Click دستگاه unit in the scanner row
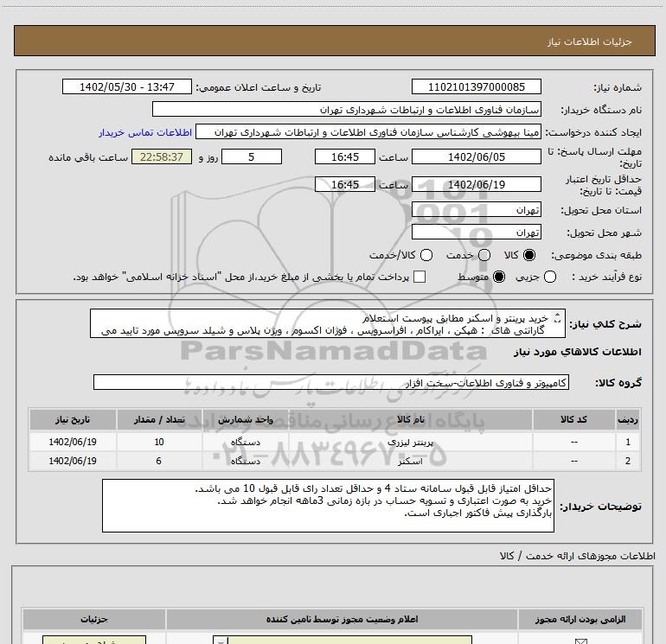The image size is (666, 644). click(245, 461)
